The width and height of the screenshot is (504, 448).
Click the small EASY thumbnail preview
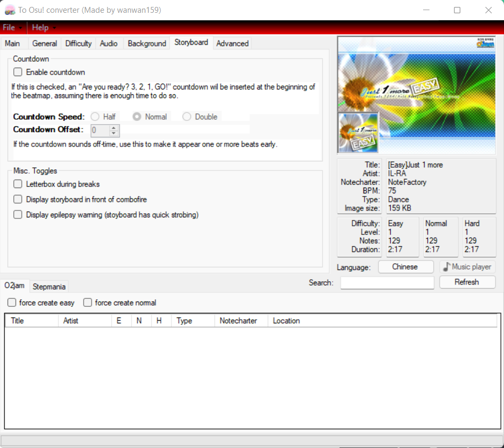[x=358, y=133]
